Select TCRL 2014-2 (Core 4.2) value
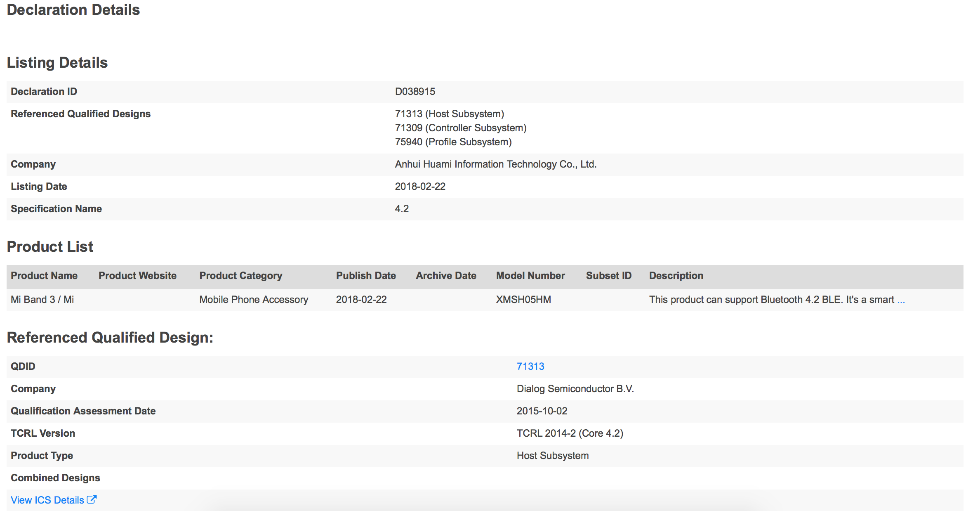The width and height of the screenshot is (980, 511). pos(570,433)
